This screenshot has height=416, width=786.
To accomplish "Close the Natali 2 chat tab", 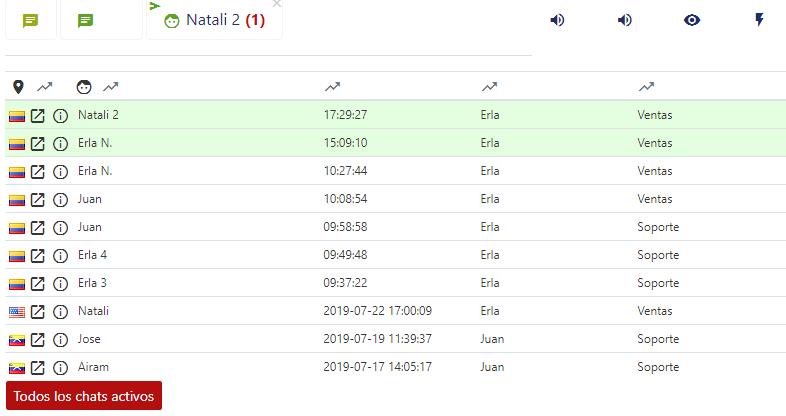I will (277, 4).
